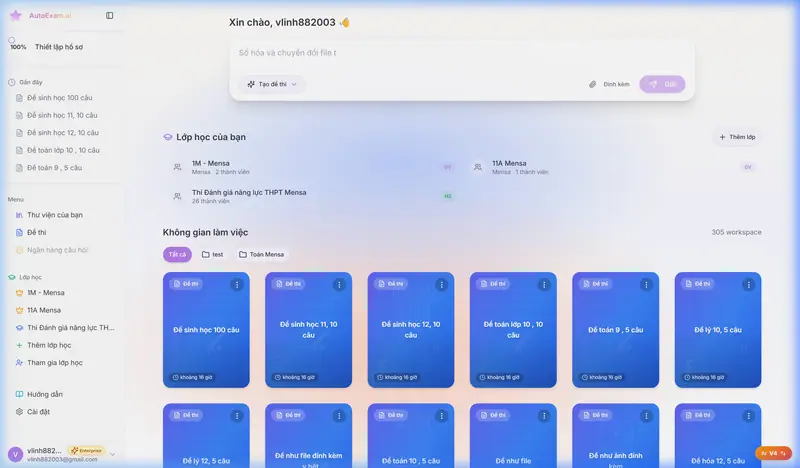The width and height of the screenshot is (800, 468).
Task: Open options menu on Đề toán lớp 10 card
Action: (544, 285)
